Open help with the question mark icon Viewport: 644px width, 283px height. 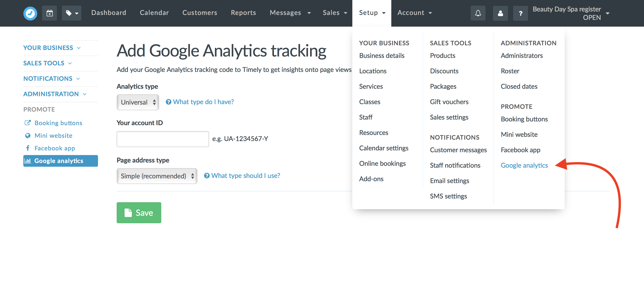point(520,13)
